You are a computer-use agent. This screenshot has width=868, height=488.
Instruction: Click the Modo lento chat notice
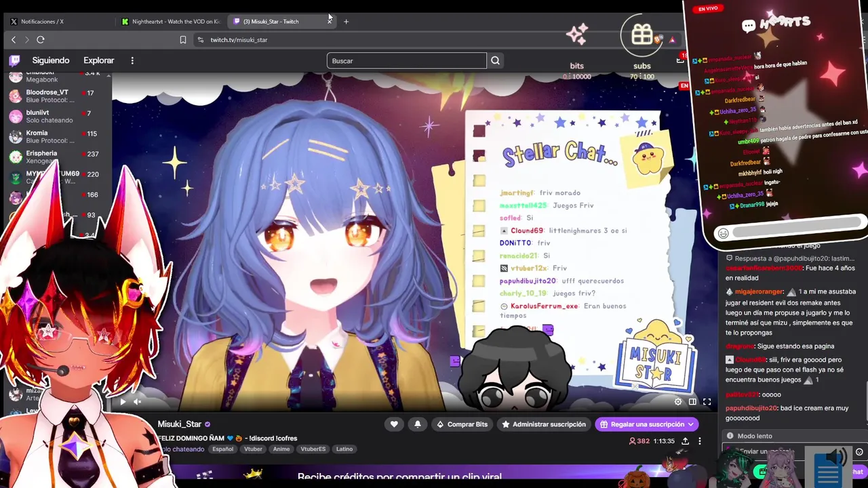[754, 436]
